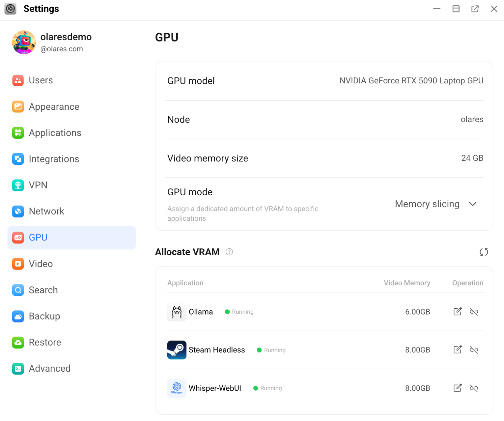
Task: Unlink Steam Headless VRAM allocation
Action: click(x=474, y=350)
